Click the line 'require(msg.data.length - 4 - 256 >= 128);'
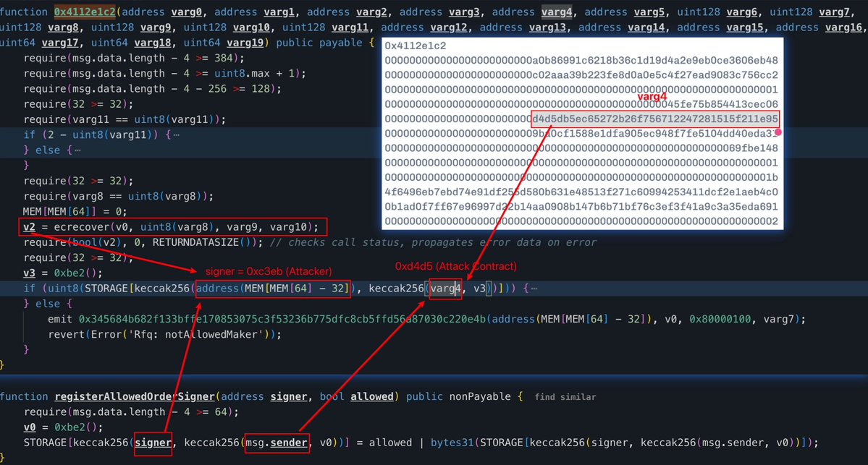The image size is (868, 465). [152, 89]
